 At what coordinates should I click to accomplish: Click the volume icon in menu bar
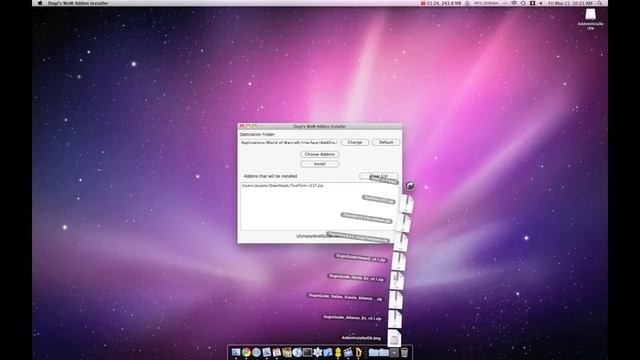[x=541, y=3]
